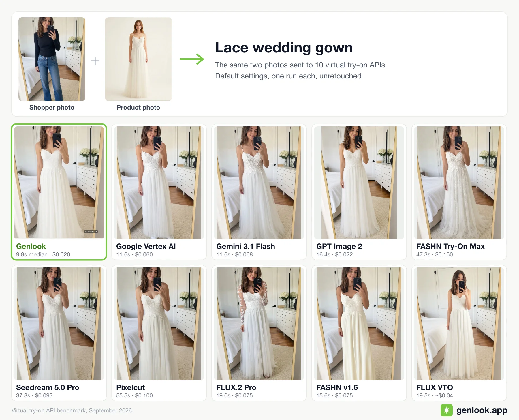Click the "FASHN v1.6" label
Viewport: 519px width, 420px height.
point(337,387)
